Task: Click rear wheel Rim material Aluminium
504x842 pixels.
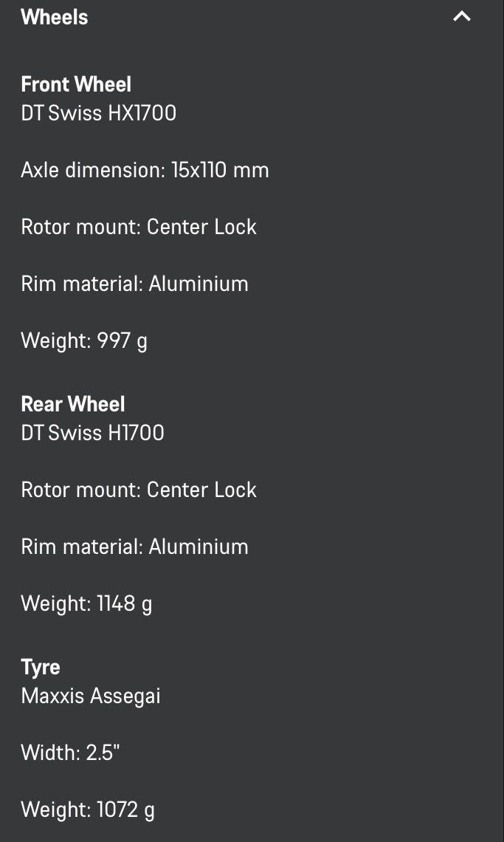Action: tap(135, 547)
